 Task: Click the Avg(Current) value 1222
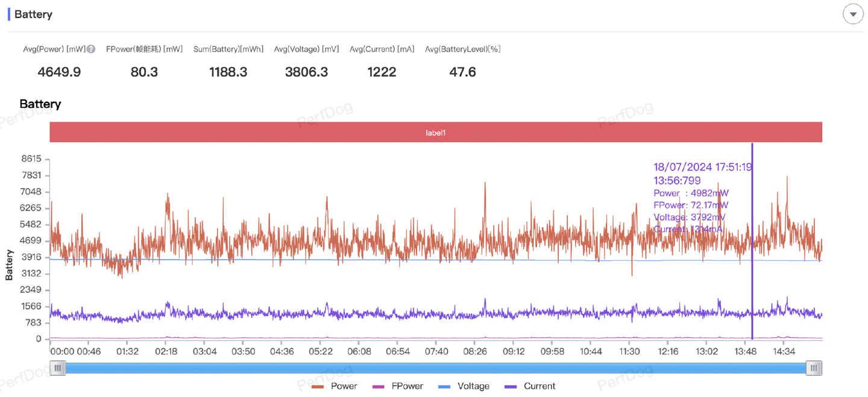tap(382, 72)
